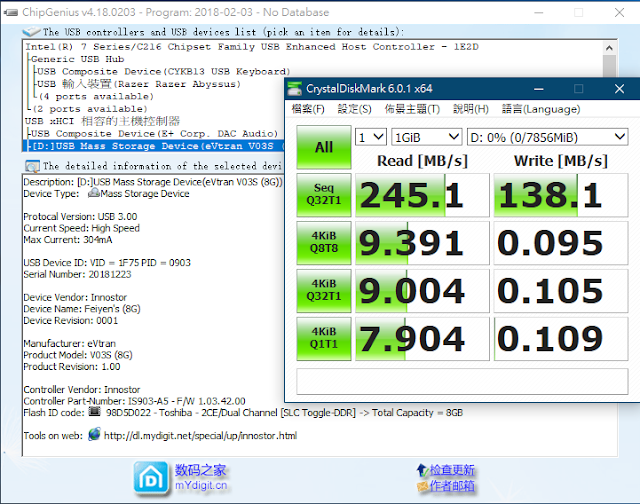Click the 4KiB Q8T8 write result 0.095

560,243
